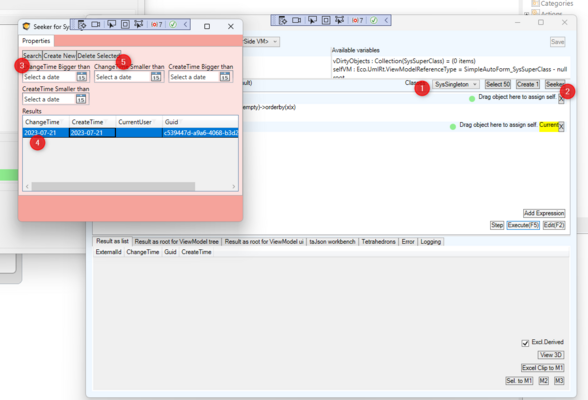
Task: Click the Results grid horizontal scrollbar
Action: click(x=130, y=186)
